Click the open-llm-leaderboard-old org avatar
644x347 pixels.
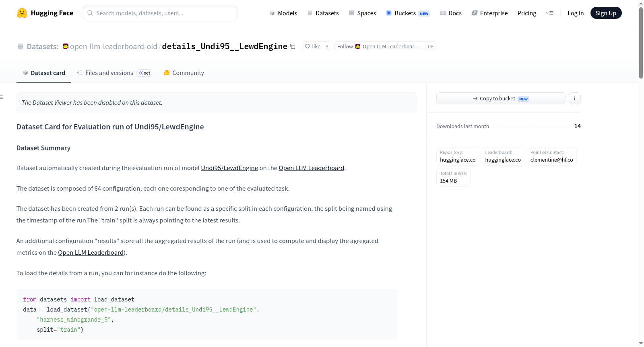click(x=66, y=46)
